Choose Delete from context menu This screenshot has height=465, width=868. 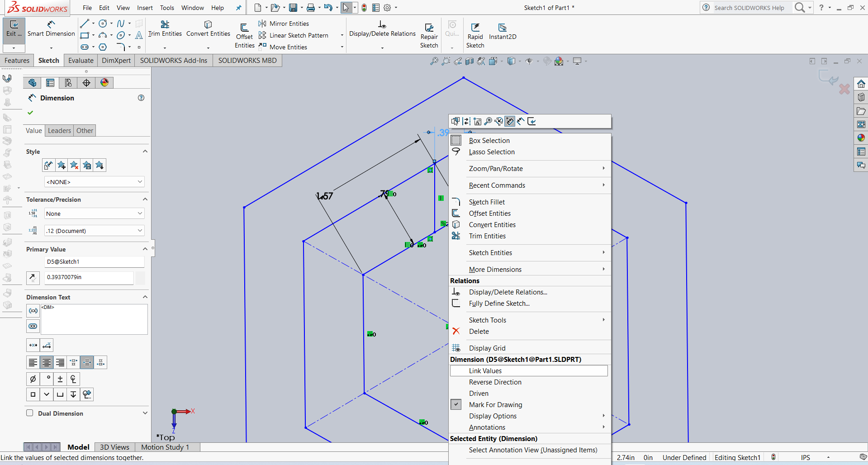(x=530, y=332)
